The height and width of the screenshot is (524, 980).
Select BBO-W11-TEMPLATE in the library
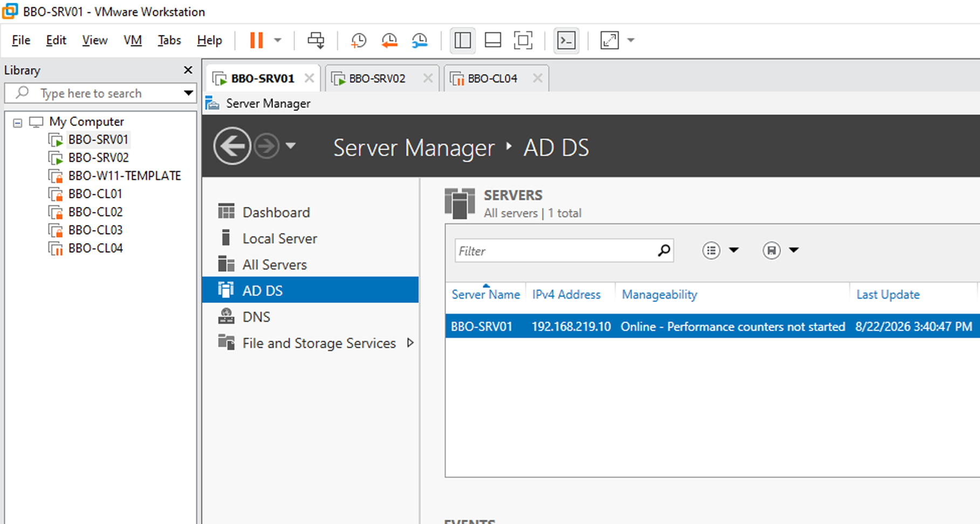125,176
